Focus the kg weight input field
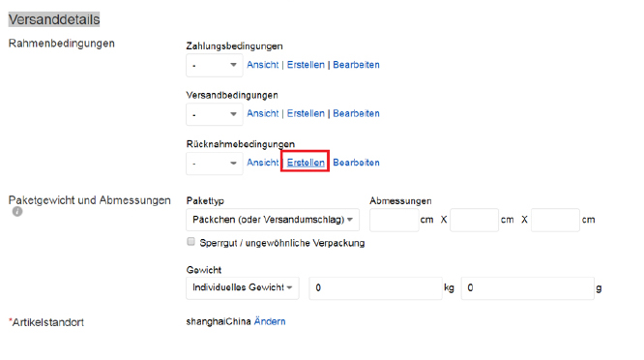Screen dimensions: 644x360 375,287
